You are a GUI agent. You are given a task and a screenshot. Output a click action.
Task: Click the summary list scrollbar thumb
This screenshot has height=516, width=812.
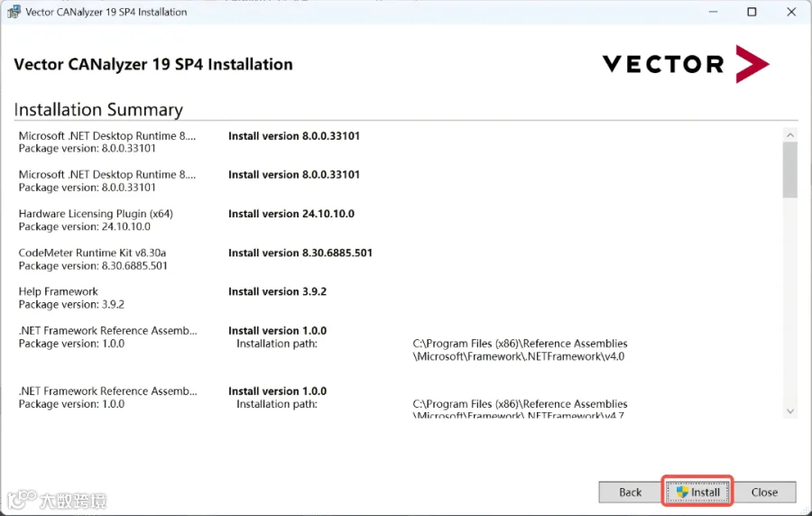789,170
